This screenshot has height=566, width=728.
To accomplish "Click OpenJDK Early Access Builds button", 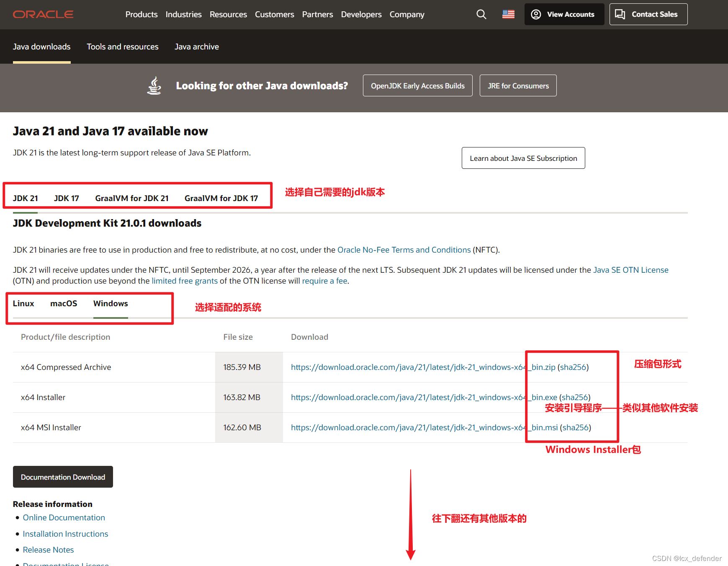I will click(x=418, y=85).
